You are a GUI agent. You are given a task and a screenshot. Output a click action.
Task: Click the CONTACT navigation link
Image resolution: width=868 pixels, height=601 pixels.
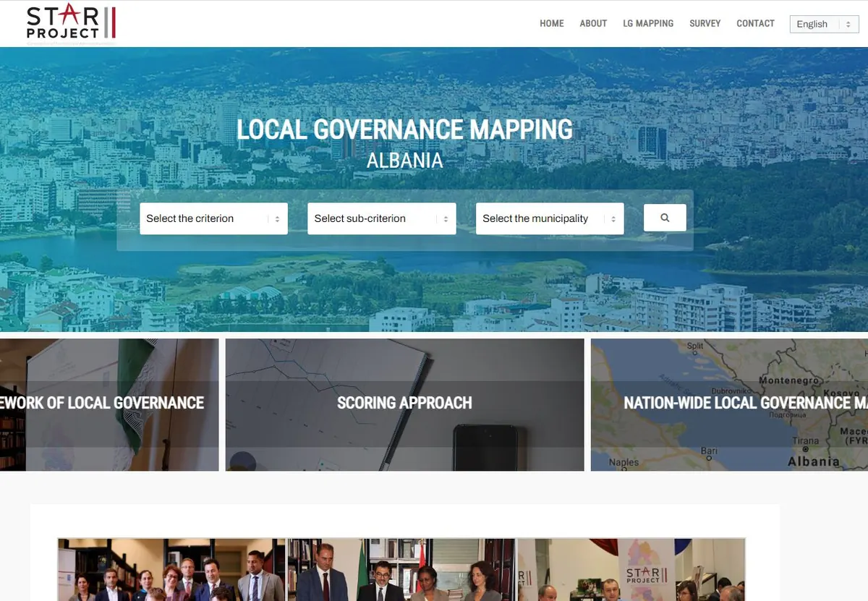(755, 23)
